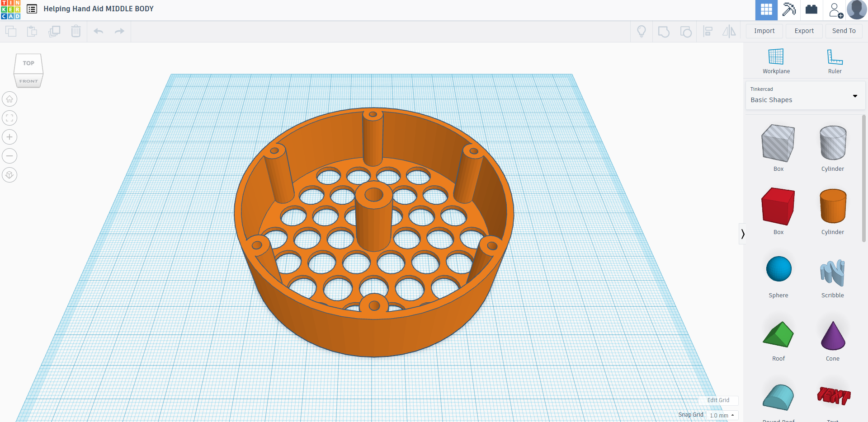
Task: Click the Mirror tool icon
Action: click(729, 32)
